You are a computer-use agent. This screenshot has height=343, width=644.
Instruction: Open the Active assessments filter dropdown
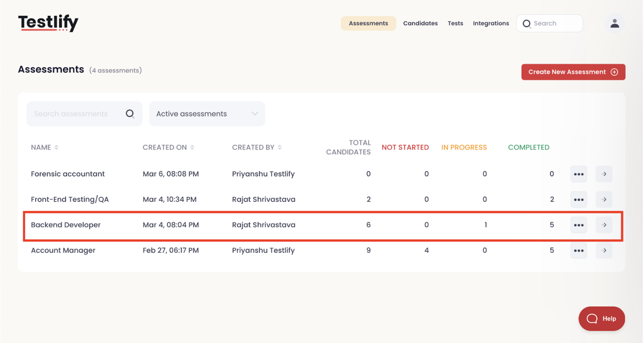click(x=207, y=114)
